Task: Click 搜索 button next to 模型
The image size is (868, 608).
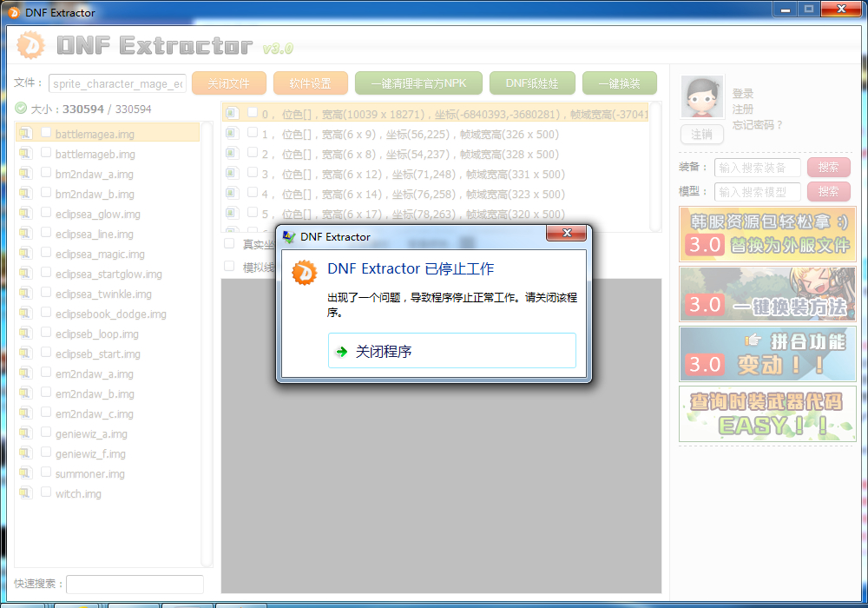Action: coord(828,192)
